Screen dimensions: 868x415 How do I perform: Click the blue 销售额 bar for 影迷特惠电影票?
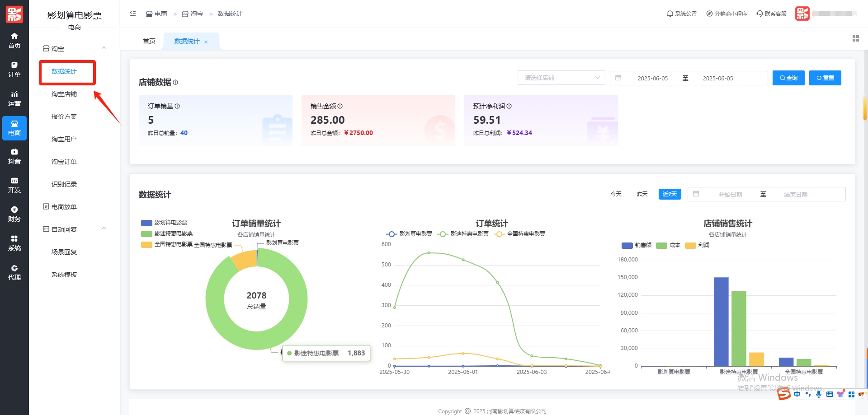pos(721,322)
